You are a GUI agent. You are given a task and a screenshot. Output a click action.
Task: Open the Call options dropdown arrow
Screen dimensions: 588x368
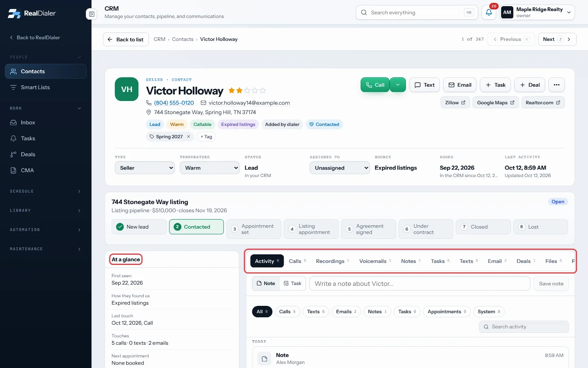pyautogui.click(x=398, y=85)
